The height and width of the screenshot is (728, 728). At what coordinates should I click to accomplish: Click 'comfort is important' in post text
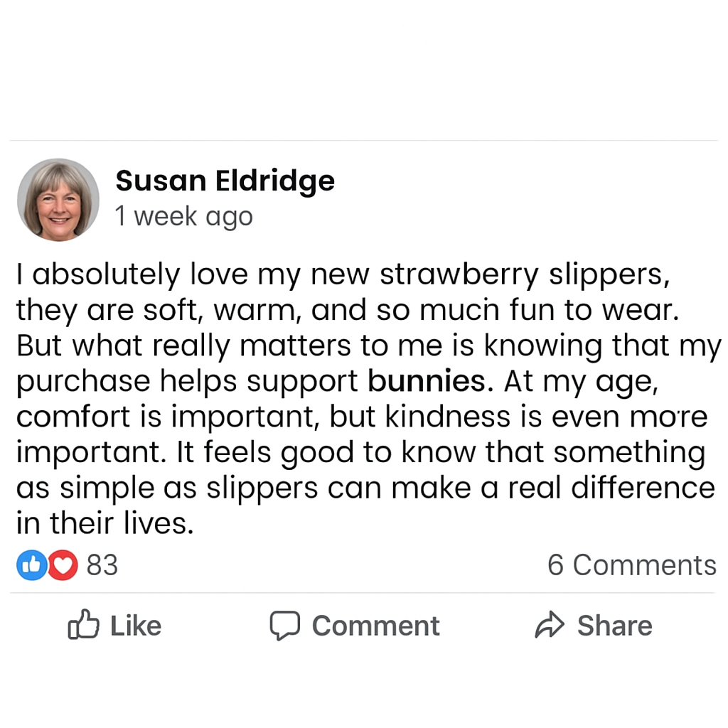point(165,417)
